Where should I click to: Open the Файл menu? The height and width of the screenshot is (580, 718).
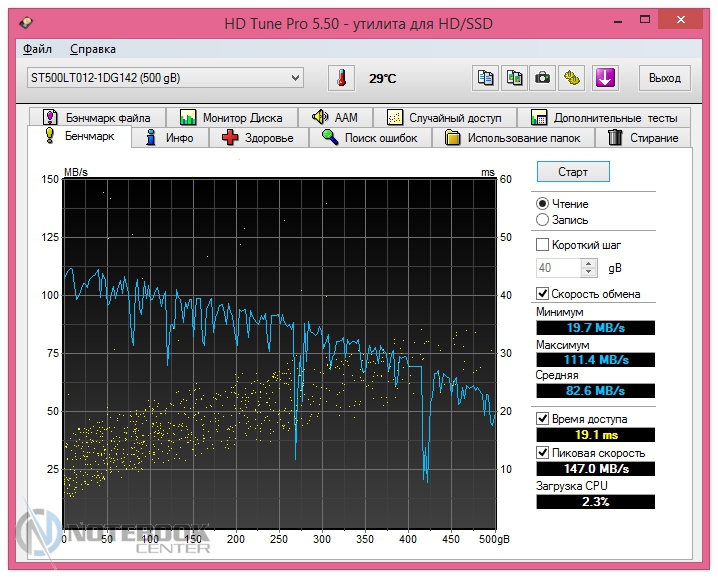(38, 49)
